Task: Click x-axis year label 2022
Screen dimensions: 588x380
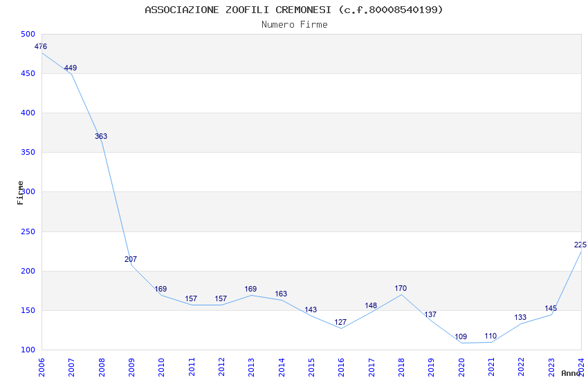Action: 522,368
